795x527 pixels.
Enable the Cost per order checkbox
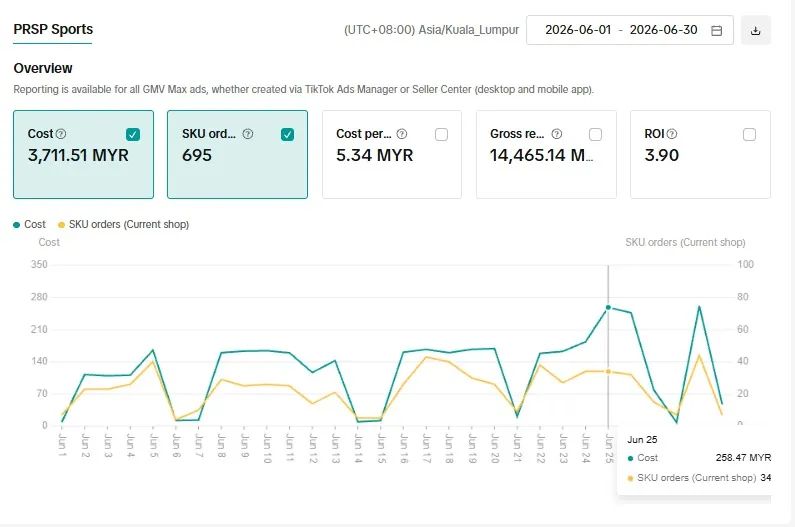442,134
